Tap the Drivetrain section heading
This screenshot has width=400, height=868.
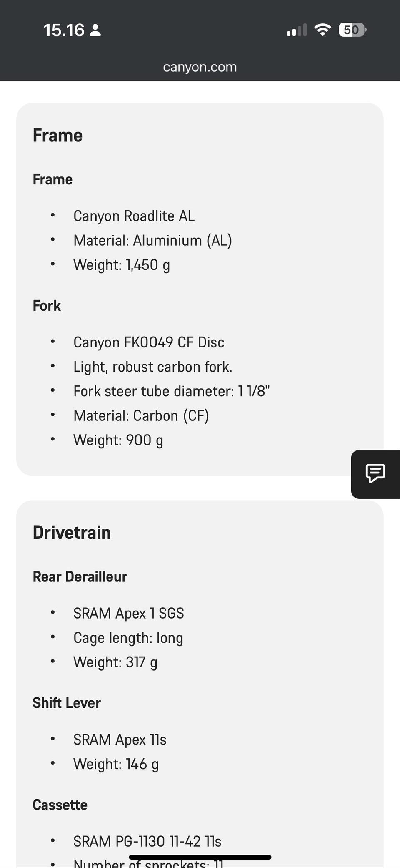(72, 533)
